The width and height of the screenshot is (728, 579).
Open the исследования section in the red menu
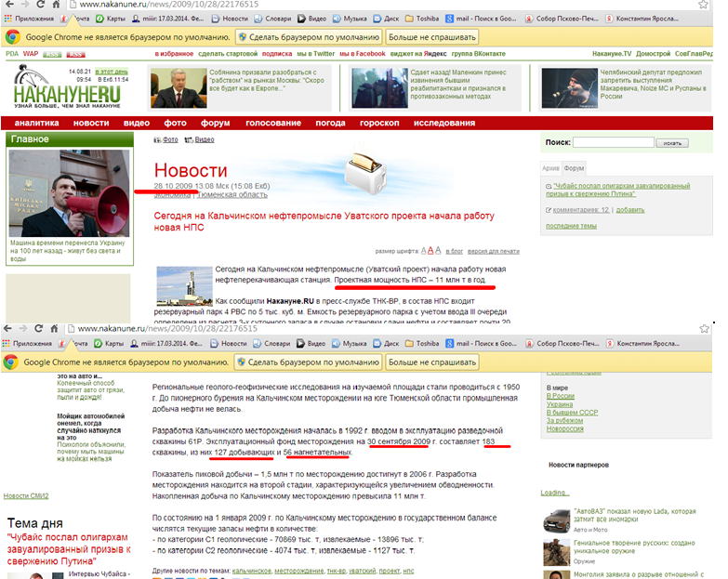(444, 123)
